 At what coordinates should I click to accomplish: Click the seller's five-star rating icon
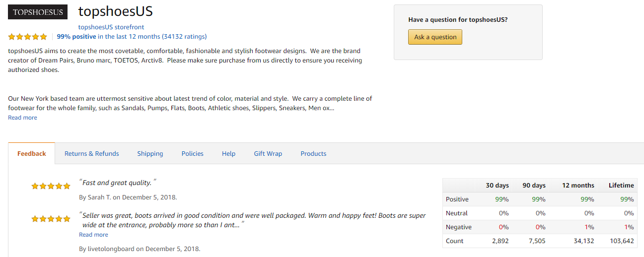28,37
